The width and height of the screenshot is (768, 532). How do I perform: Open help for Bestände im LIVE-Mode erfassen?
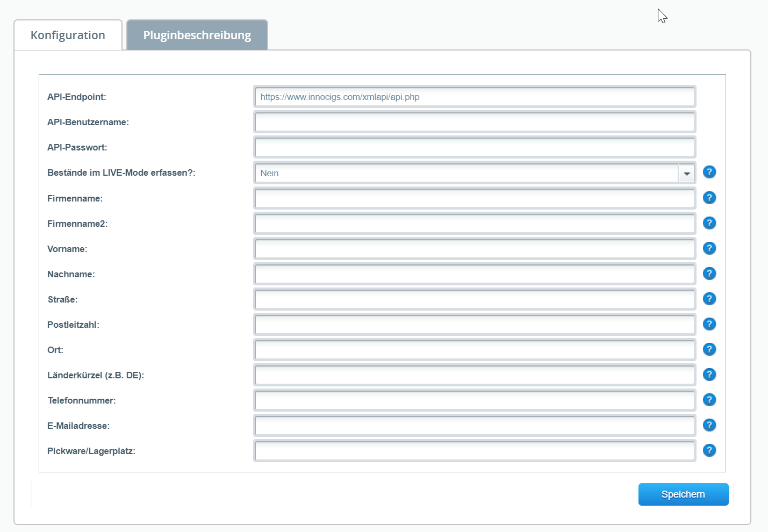709,172
